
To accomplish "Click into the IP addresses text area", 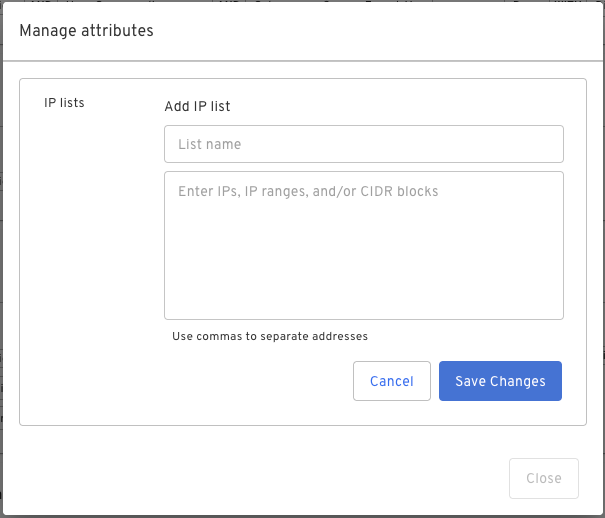I will [x=363, y=245].
